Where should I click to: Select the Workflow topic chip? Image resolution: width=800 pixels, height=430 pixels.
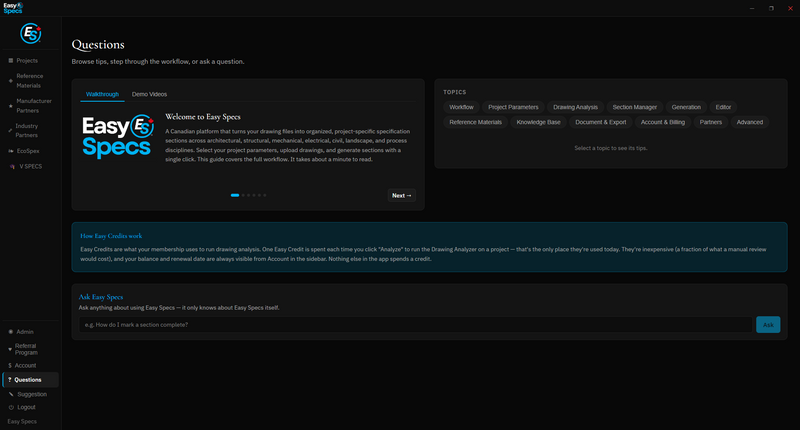pyautogui.click(x=461, y=107)
